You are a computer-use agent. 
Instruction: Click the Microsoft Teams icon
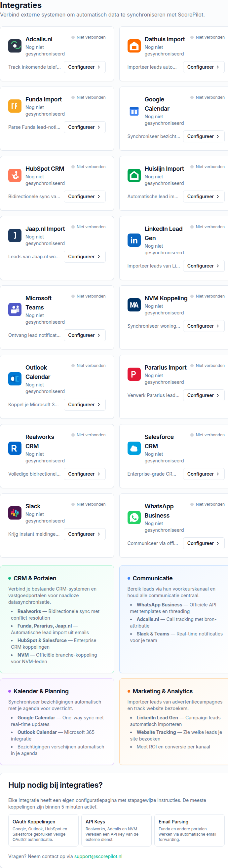click(15, 309)
